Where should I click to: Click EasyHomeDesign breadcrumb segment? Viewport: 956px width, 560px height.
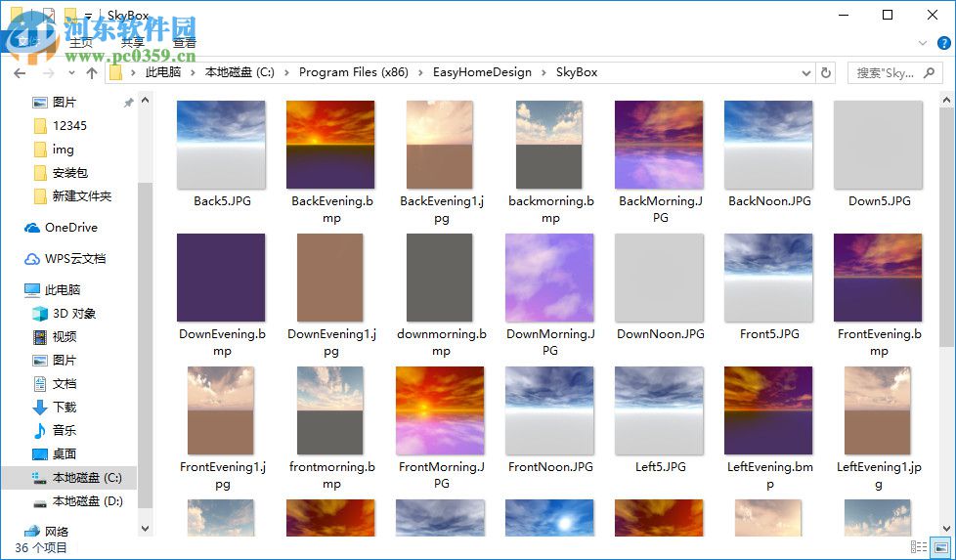coord(482,72)
